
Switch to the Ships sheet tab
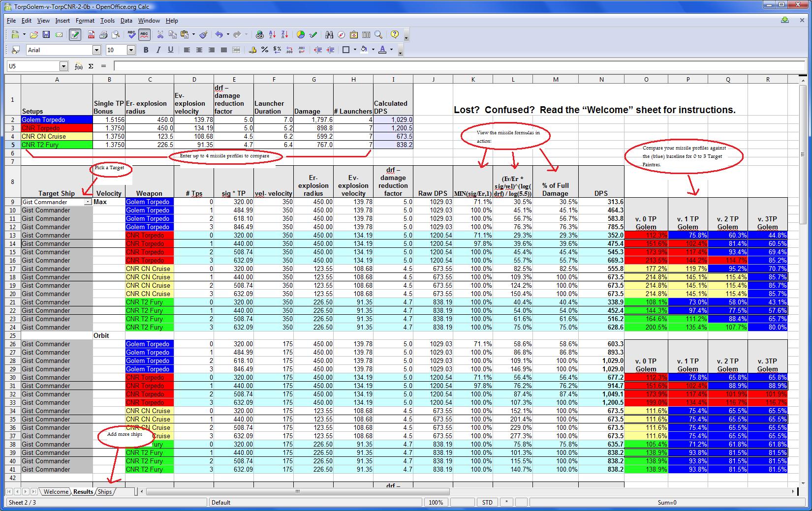point(104,491)
